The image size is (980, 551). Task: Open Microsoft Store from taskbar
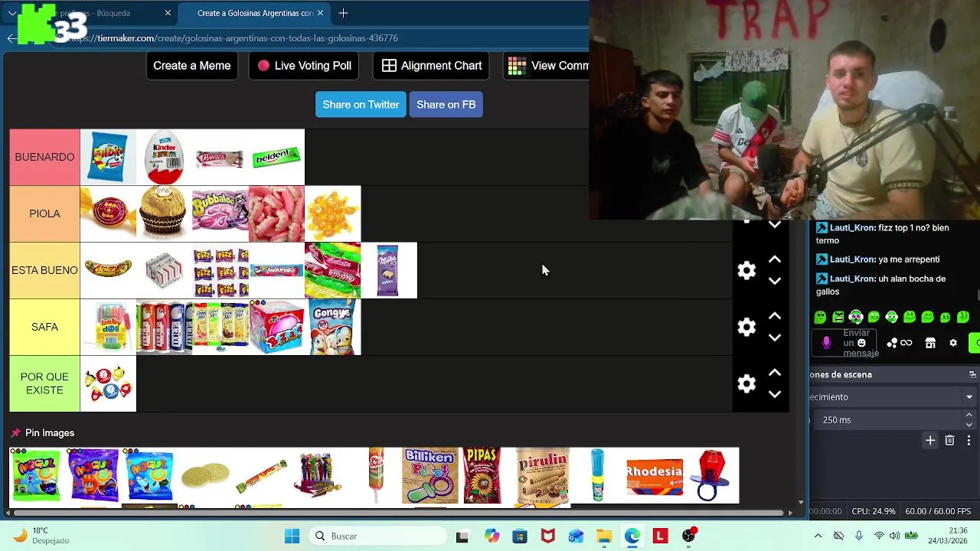[519, 536]
